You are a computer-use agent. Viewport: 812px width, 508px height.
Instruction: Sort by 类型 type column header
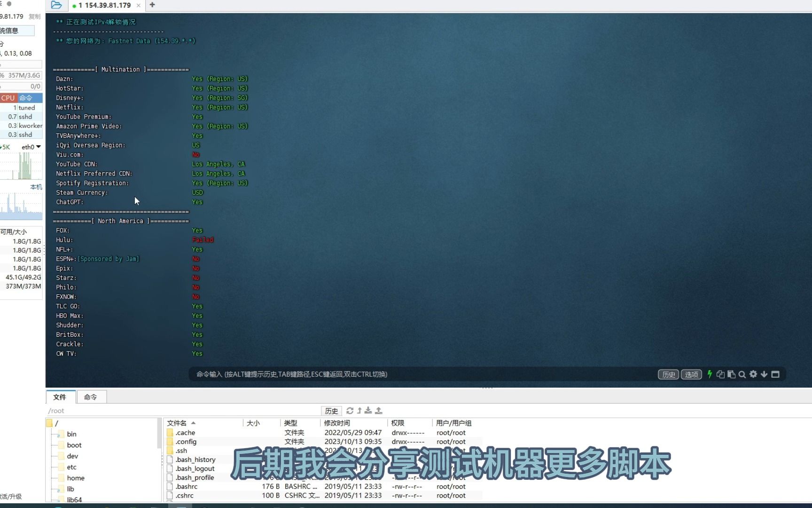tap(300, 423)
